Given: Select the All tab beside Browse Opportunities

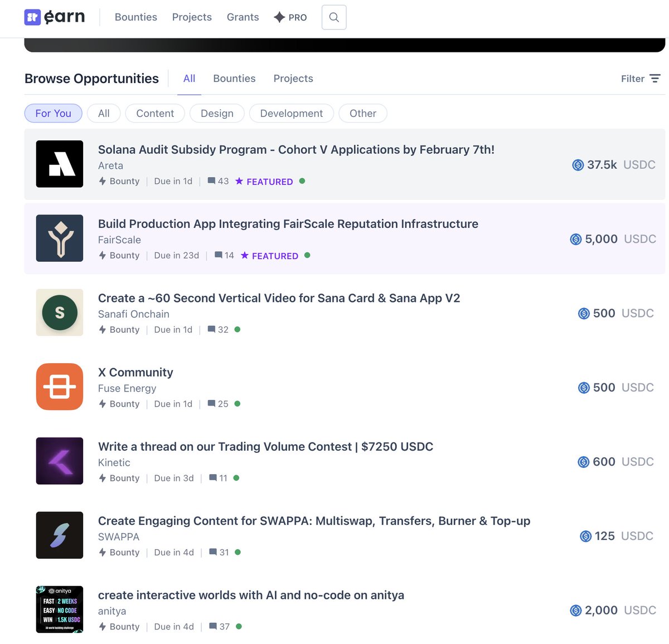Looking at the screenshot, I should click(x=190, y=79).
